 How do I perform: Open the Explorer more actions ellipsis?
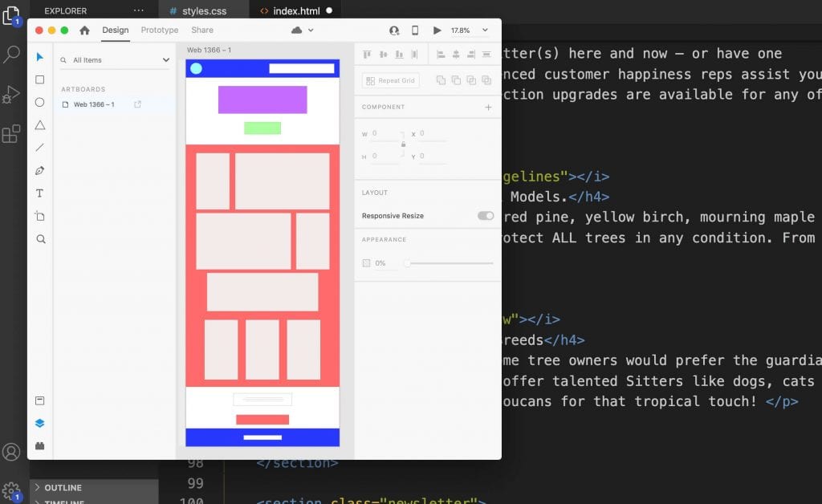[x=138, y=10]
